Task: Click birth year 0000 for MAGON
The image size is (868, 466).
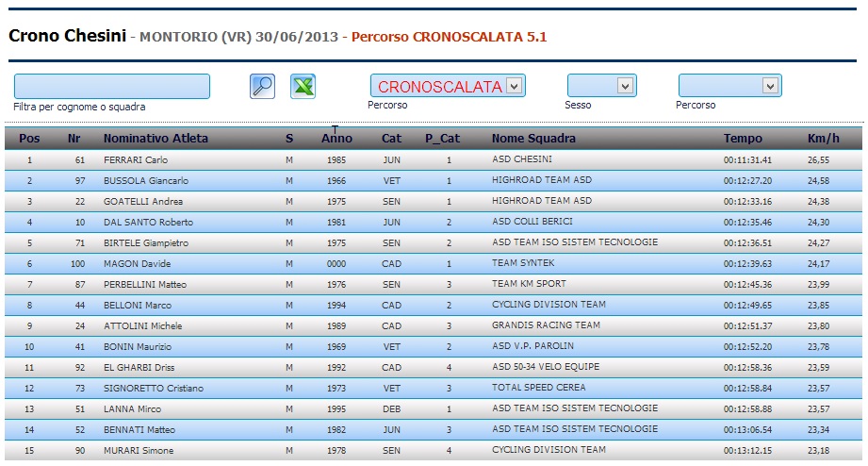Action: pyautogui.click(x=336, y=264)
